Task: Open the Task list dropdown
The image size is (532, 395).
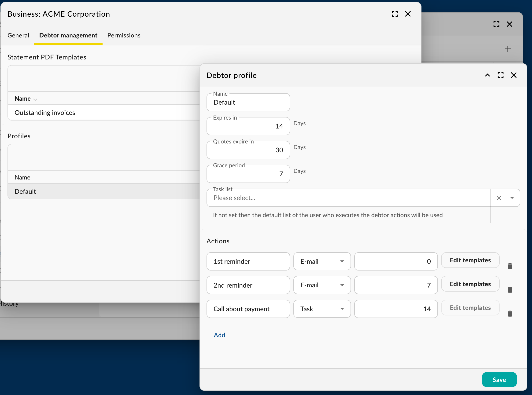Action: (x=512, y=198)
